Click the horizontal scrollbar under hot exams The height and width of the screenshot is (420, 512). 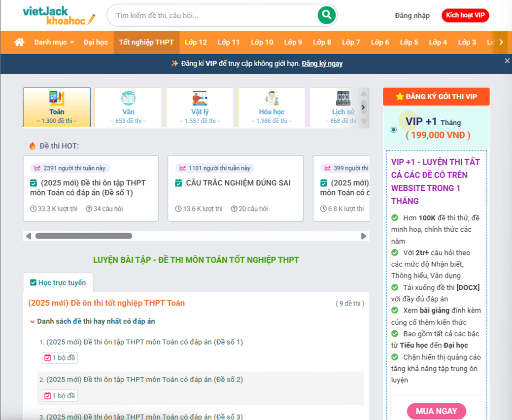click(x=84, y=236)
